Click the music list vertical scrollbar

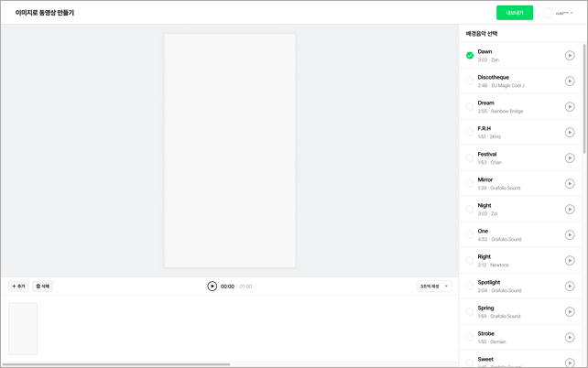[584, 101]
